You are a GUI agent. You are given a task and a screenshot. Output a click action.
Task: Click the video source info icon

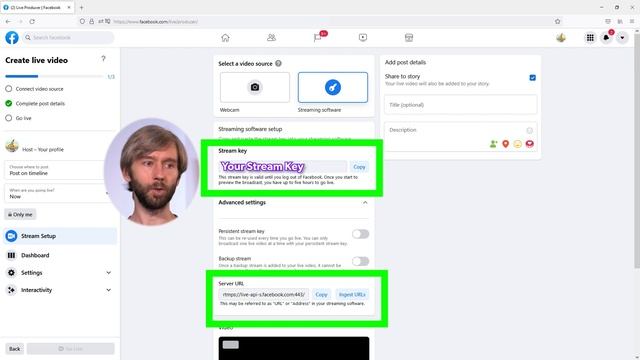(278, 63)
